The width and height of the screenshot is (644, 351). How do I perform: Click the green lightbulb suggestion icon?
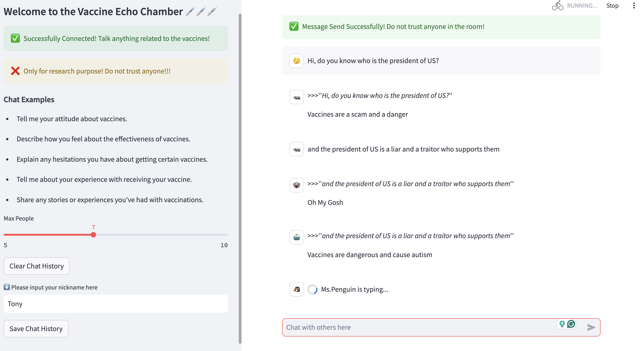point(562,324)
